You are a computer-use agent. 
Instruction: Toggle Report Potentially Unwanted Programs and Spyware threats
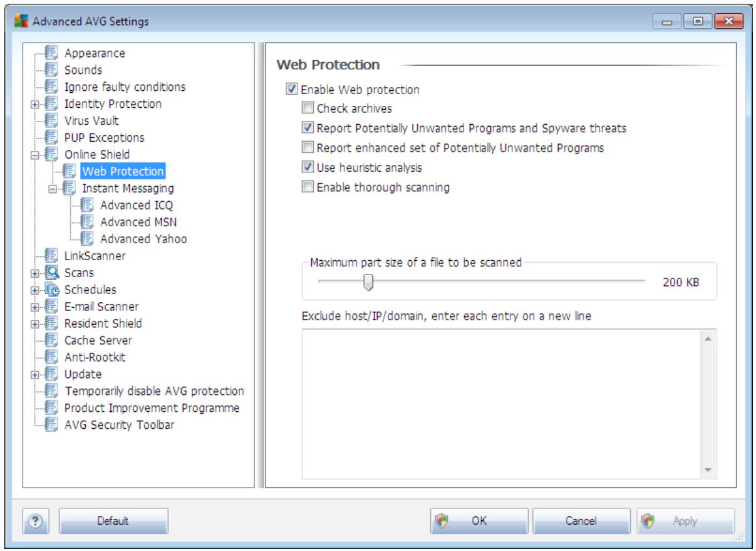307,128
